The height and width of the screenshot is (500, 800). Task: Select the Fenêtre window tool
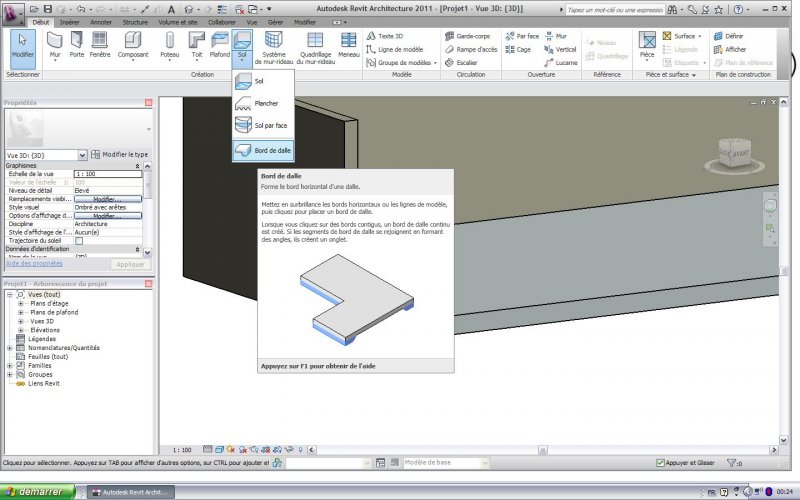(x=99, y=45)
